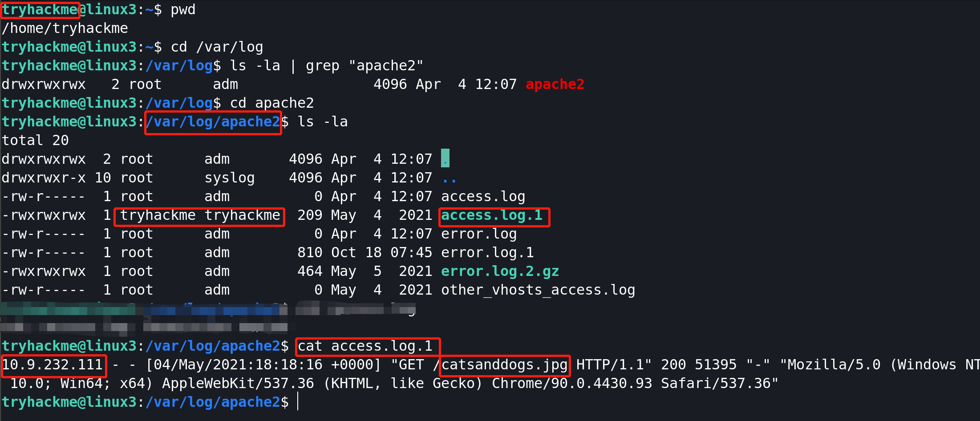Click the boxed tryhackme tryhackme owner text
The image size is (980, 421).
(x=200, y=216)
